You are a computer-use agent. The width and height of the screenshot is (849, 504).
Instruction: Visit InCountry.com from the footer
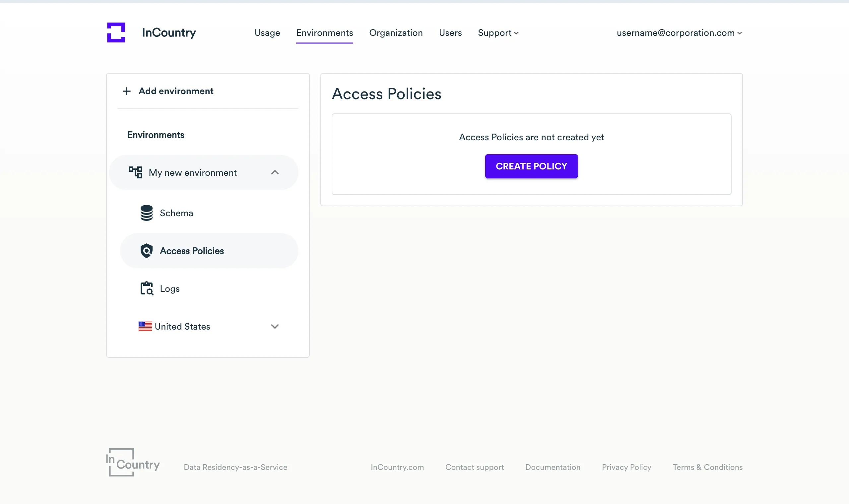coord(397,467)
